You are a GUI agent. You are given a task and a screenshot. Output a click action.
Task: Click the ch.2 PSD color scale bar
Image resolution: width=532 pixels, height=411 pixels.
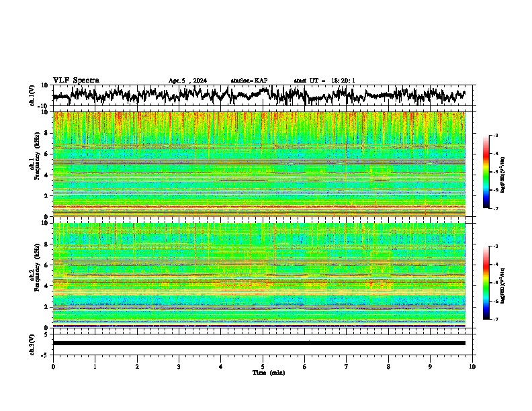(x=486, y=283)
